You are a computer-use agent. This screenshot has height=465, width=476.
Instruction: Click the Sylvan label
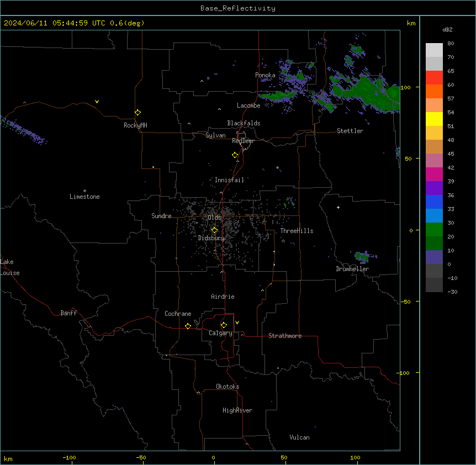click(215, 136)
